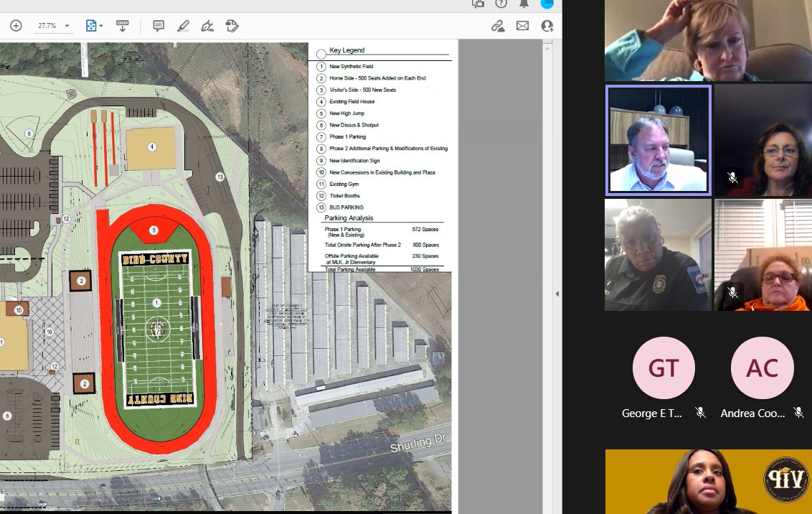Select the police officer's video tile
Viewport: 812px width, 514px height.
(x=658, y=255)
